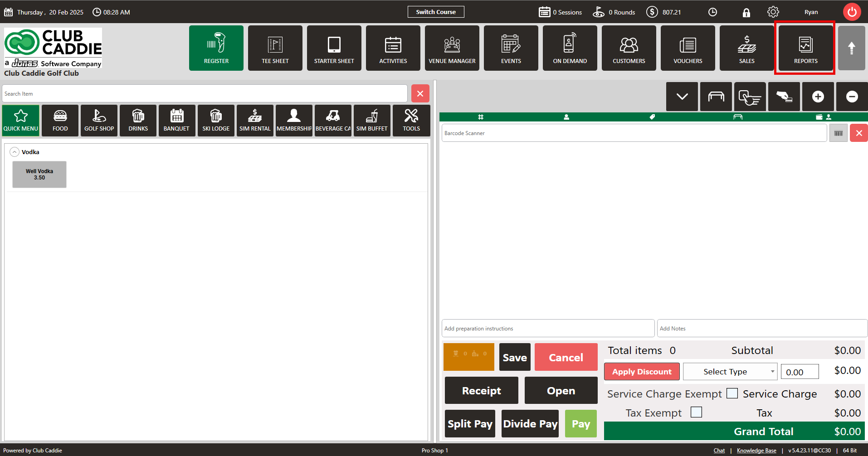Click the hand-giving-card icon button
Viewport: 868px width, 456px height.
(784, 97)
